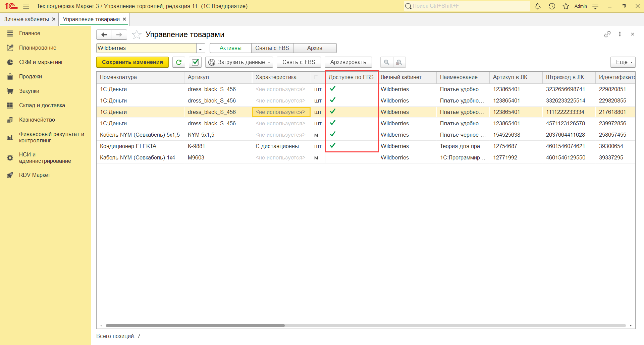Open the Wildberries field selection ellipsis button
The image size is (644, 345).
pos(201,48)
